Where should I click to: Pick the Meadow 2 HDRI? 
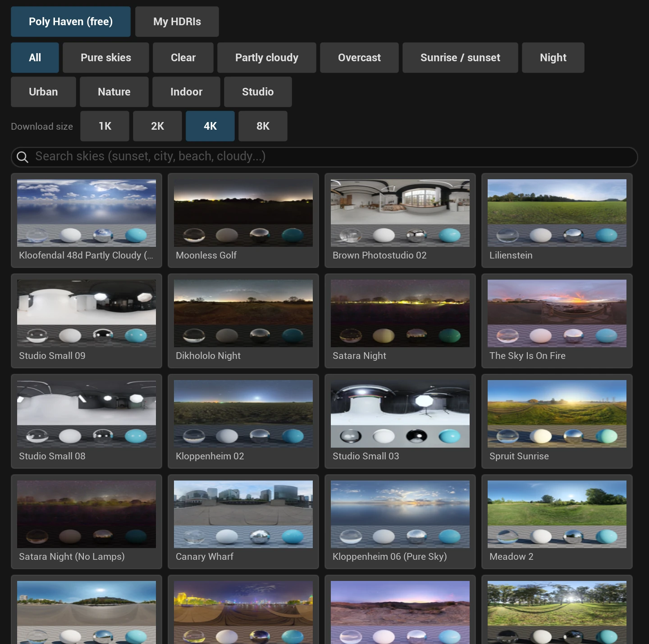coord(557,522)
